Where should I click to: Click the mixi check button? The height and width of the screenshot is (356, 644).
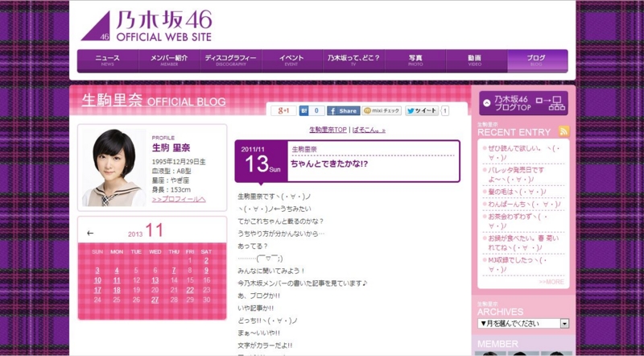tap(382, 110)
